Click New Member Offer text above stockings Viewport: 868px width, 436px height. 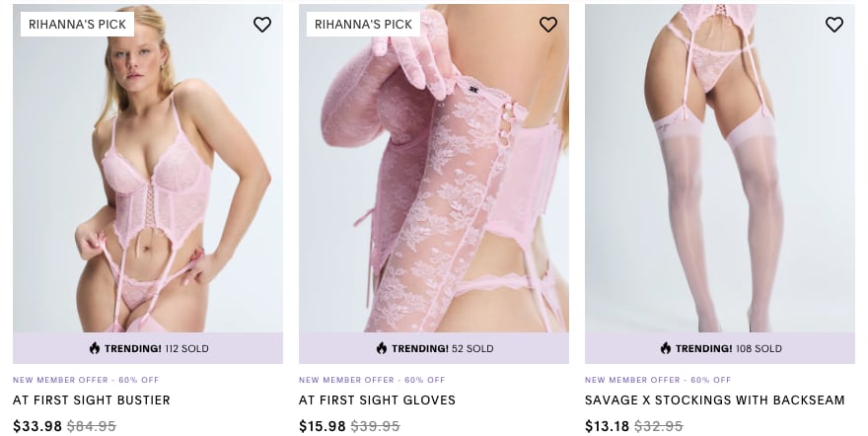(658, 380)
